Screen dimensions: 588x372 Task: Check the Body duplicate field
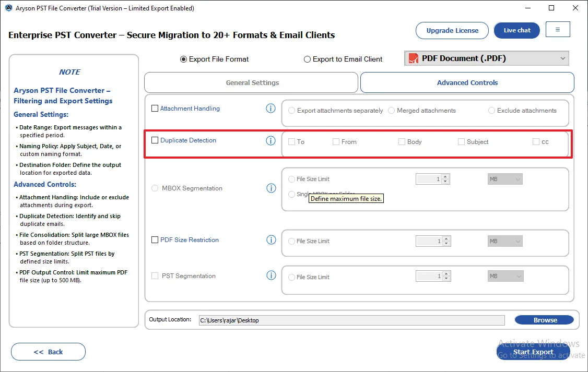(402, 141)
